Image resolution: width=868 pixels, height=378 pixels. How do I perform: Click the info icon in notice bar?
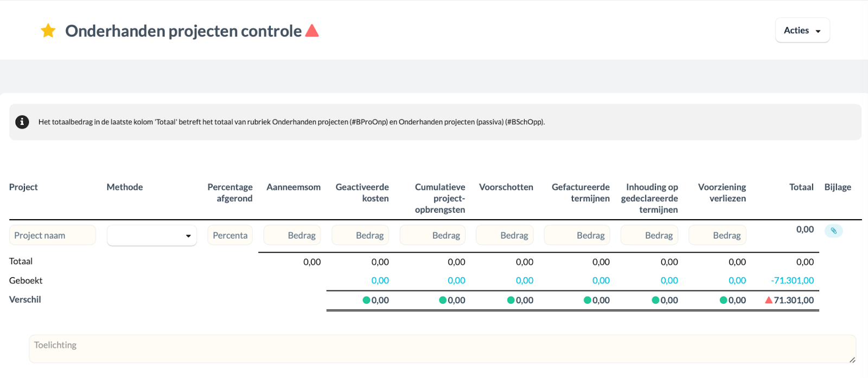(22, 122)
